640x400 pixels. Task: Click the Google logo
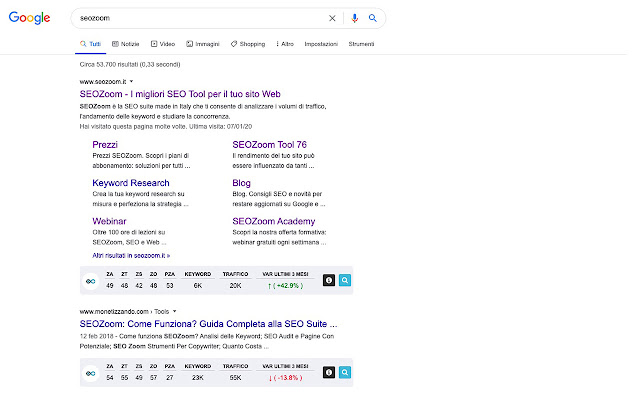click(29, 18)
